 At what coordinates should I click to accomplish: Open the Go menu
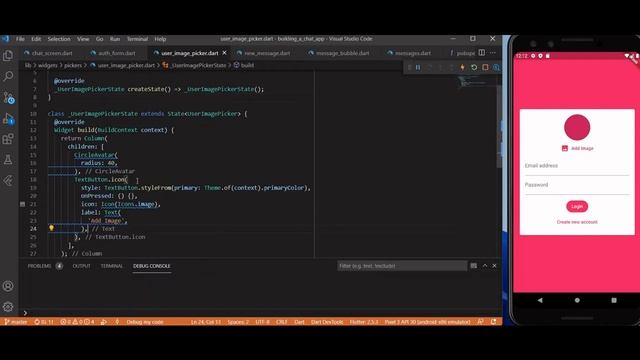coord(100,39)
